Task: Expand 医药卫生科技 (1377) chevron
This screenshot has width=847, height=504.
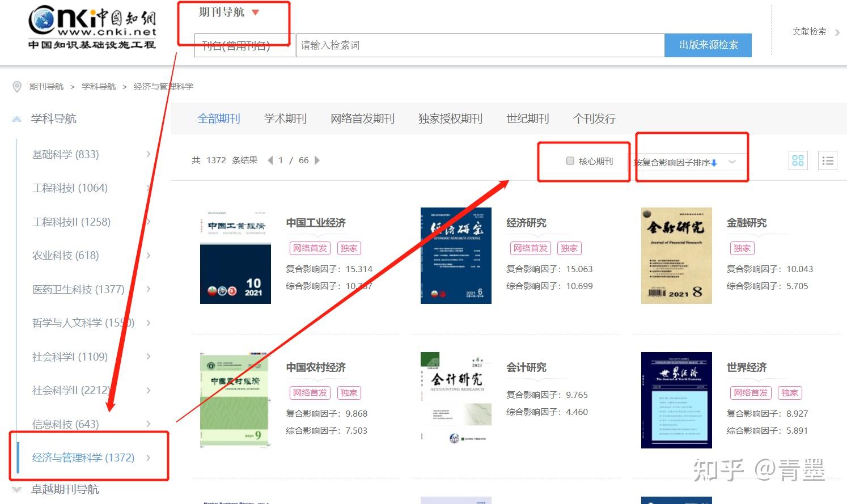Action: coord(149,289)
